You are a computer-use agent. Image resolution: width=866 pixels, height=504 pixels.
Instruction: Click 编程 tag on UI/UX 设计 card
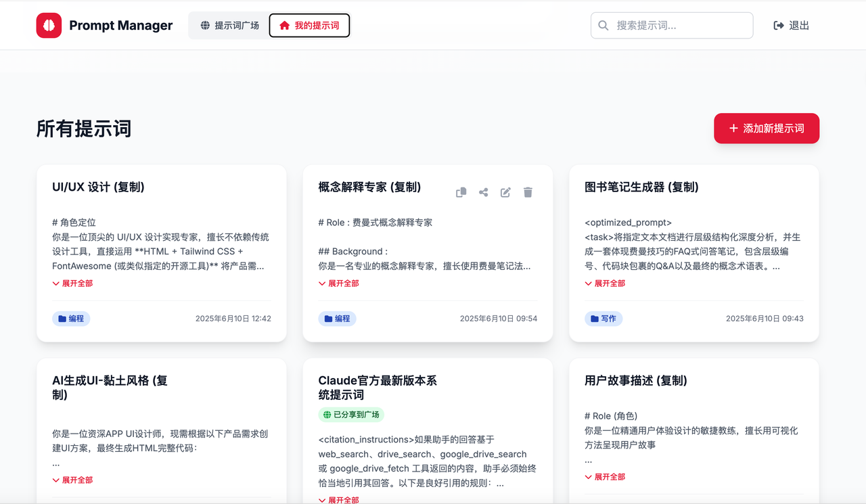coord(71,318)
